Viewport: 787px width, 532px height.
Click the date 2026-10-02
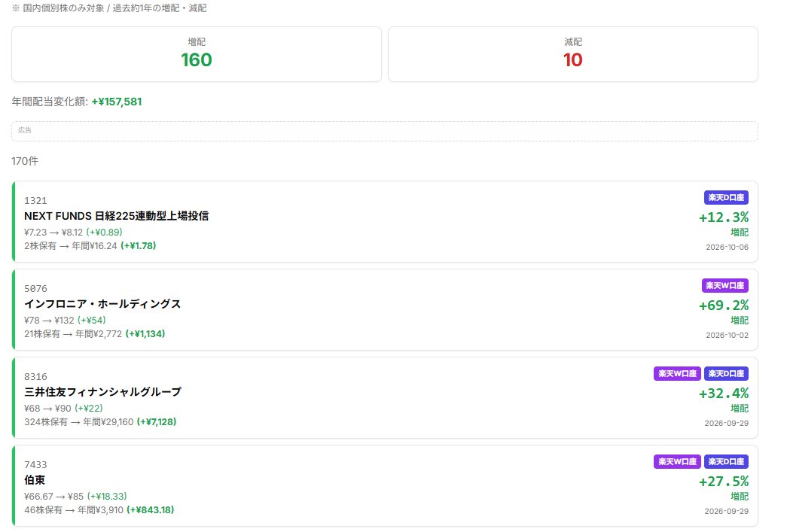click(727, 336)
